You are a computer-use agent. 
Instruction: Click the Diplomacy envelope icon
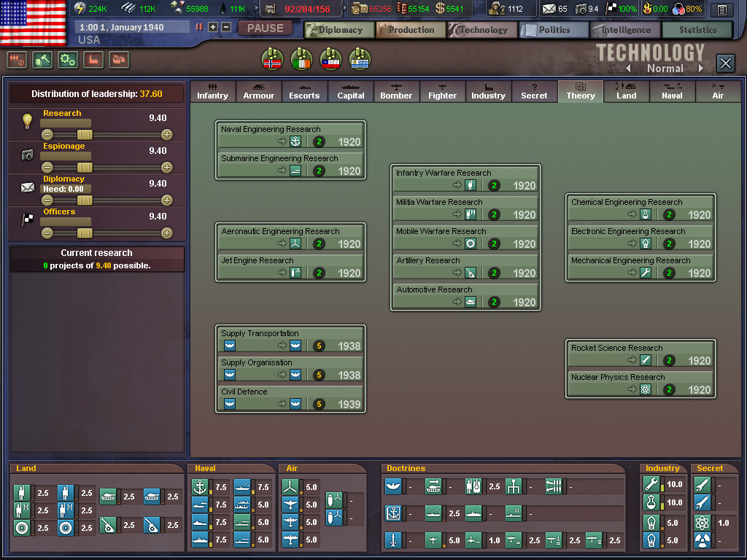pos(28,187)
